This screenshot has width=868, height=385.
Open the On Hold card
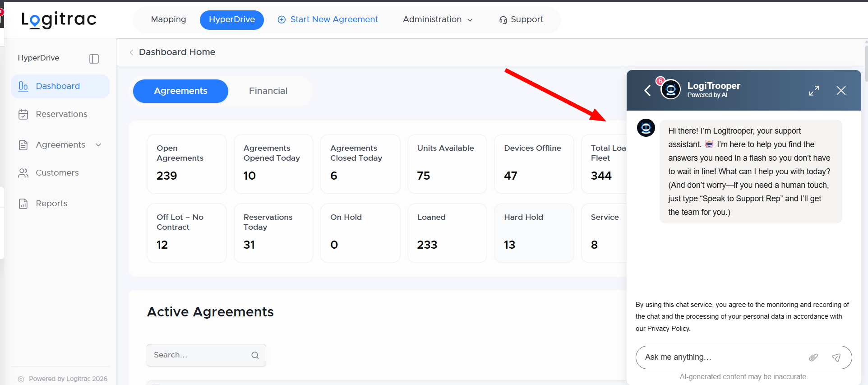tap(360, 233)
